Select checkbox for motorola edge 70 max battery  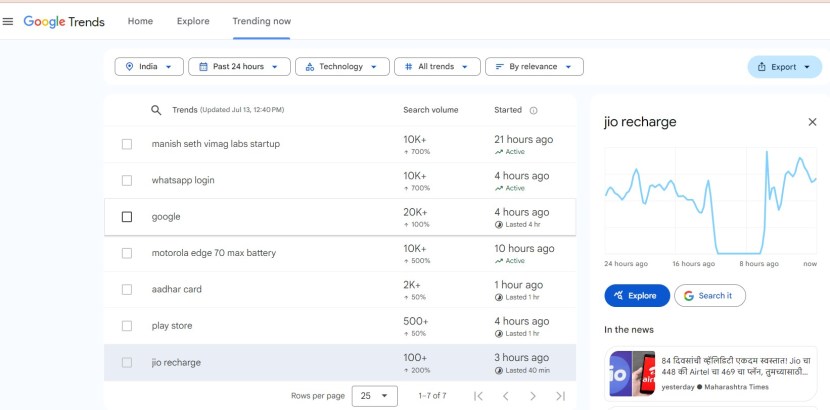(x=127, y=253)
